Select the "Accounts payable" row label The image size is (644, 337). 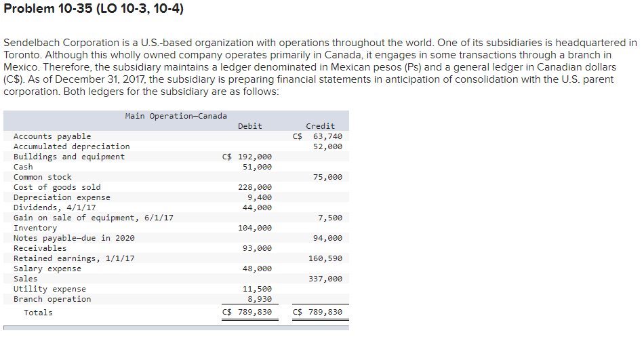52,136
